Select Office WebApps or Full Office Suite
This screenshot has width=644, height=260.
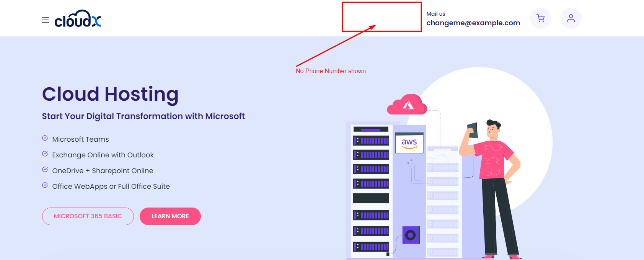(111, 186)
